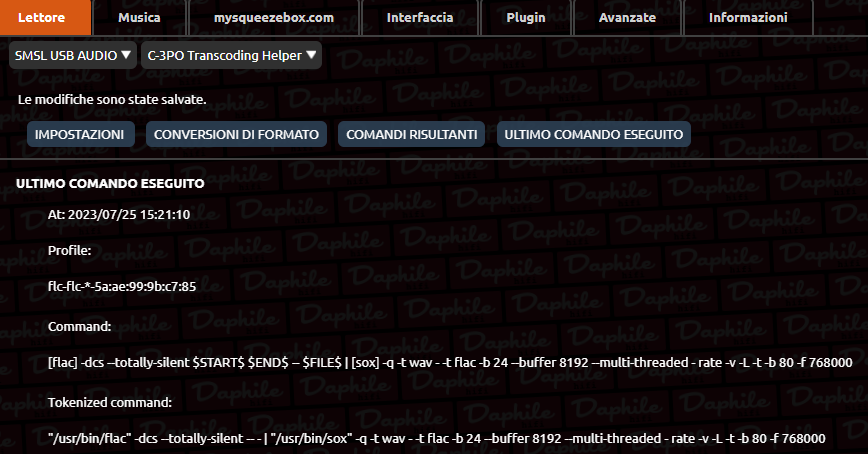Click the arrow next to SMSL USB AUDIO

126,55
